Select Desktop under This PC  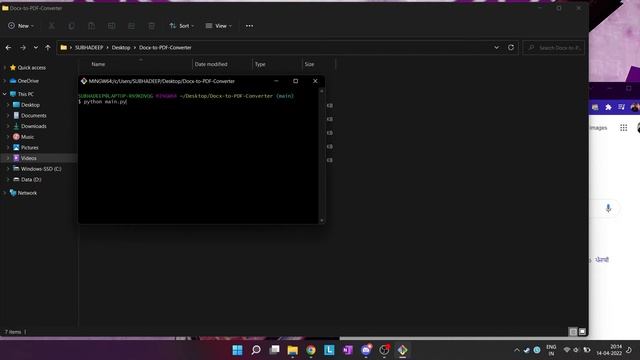30,105
